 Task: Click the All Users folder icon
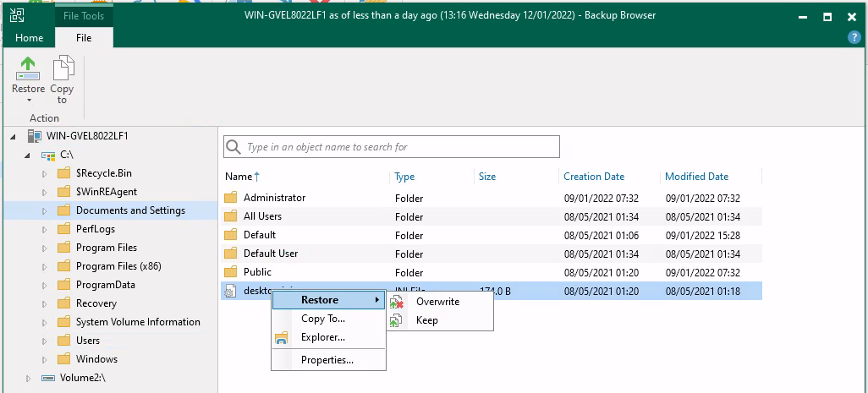[x=230, y=216]
